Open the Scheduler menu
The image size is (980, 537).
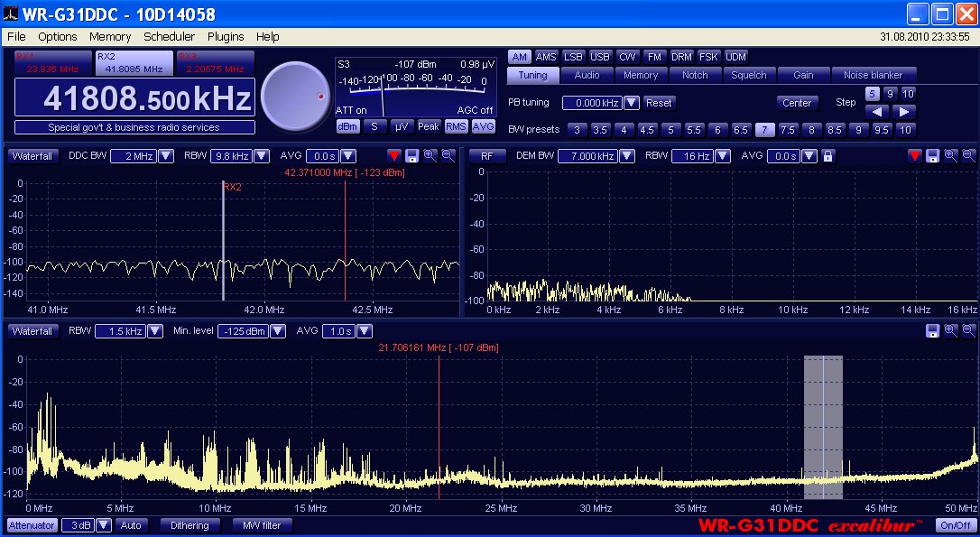pos(170,37)
